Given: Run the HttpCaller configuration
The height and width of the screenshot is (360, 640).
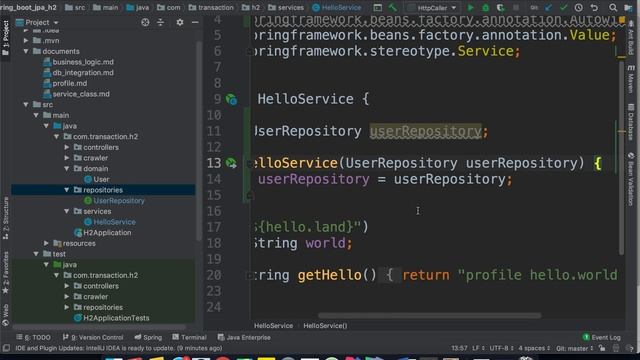Looking at the screenshot, I should pos(471,7).
